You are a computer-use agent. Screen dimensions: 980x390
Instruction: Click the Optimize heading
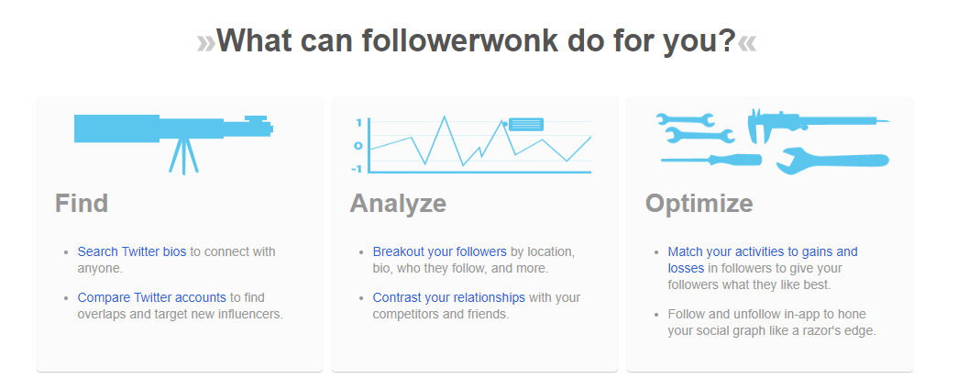[x=699, y=204]
